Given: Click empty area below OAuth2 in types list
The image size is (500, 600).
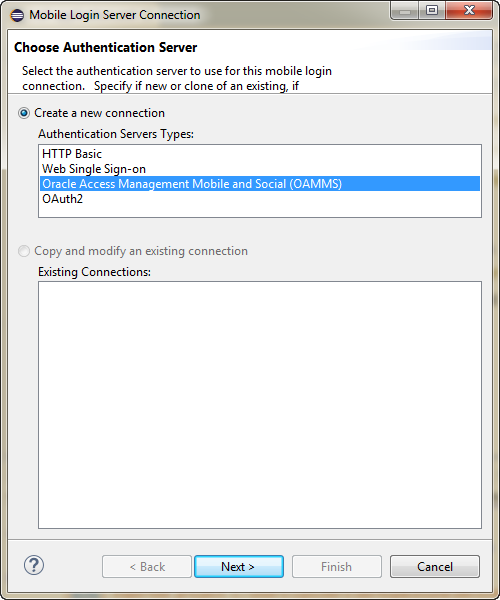Looking at the screenshot, I should (260, 211).
